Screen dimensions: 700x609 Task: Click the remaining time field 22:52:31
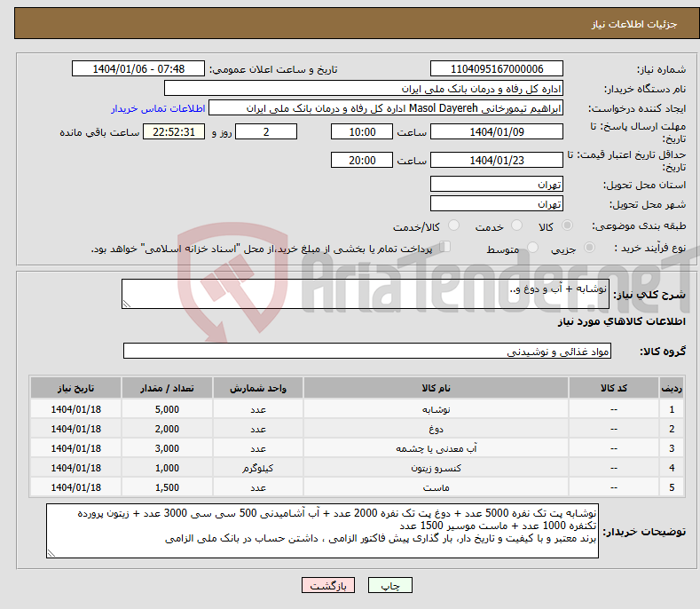(174, 131)
